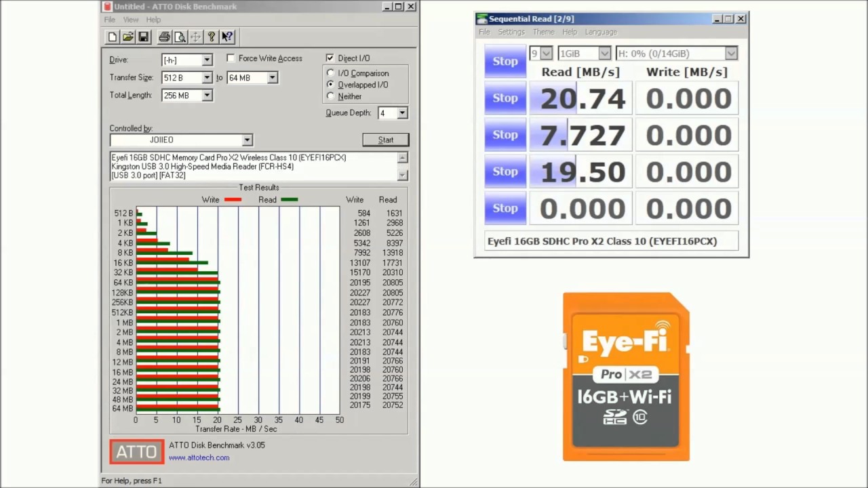Click the 19.50 read speed progress cell
The image size is (868, 488).
pyautogui.click(x=580, y=171)
